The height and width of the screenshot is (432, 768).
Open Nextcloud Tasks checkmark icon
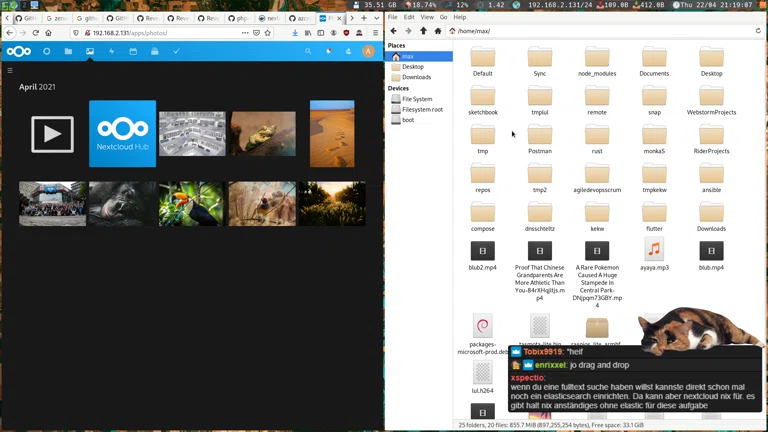point(176,51)
